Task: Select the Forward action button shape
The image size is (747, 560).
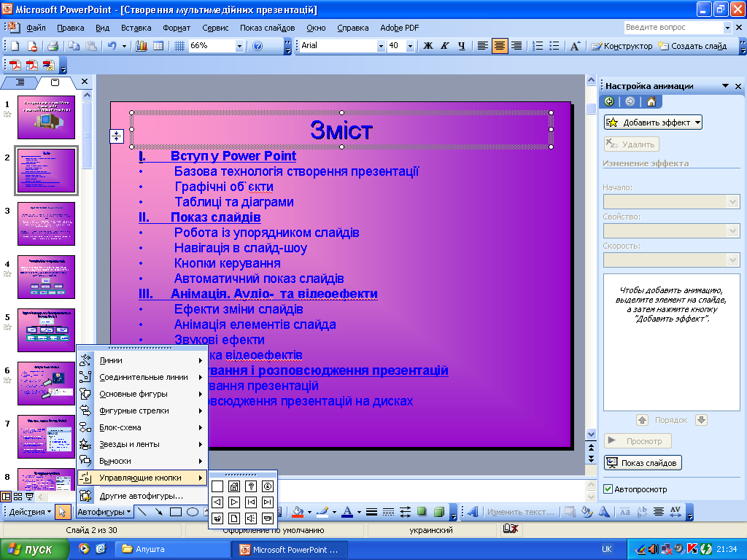Action: [234, 502]
